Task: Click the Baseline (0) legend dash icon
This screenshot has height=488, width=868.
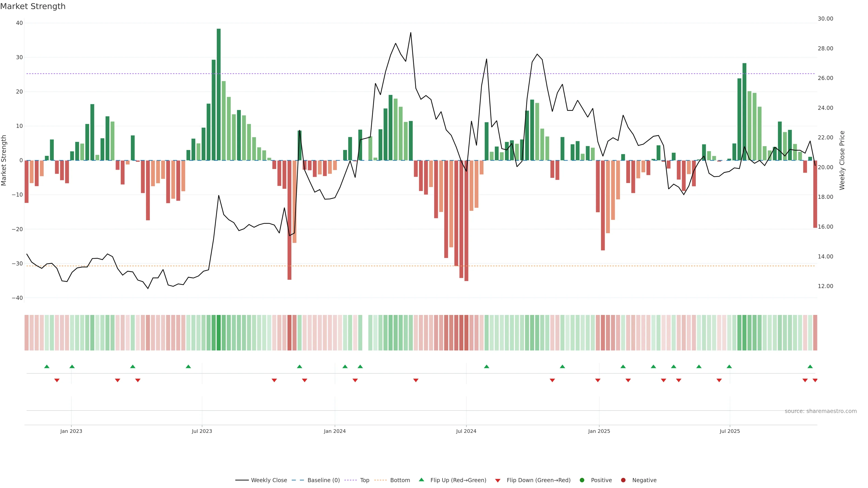Action: point(298,480)
